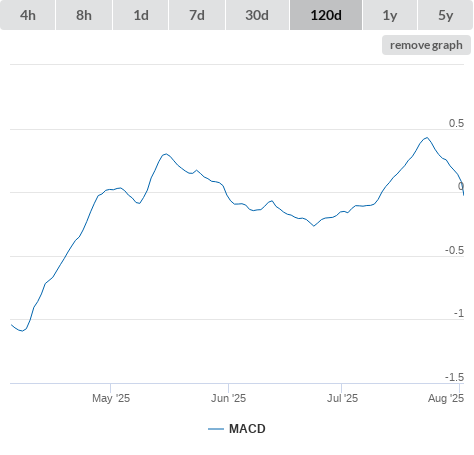474x455 pixels.
Task: Switch to the 8h time range
Action: (84, 15)
